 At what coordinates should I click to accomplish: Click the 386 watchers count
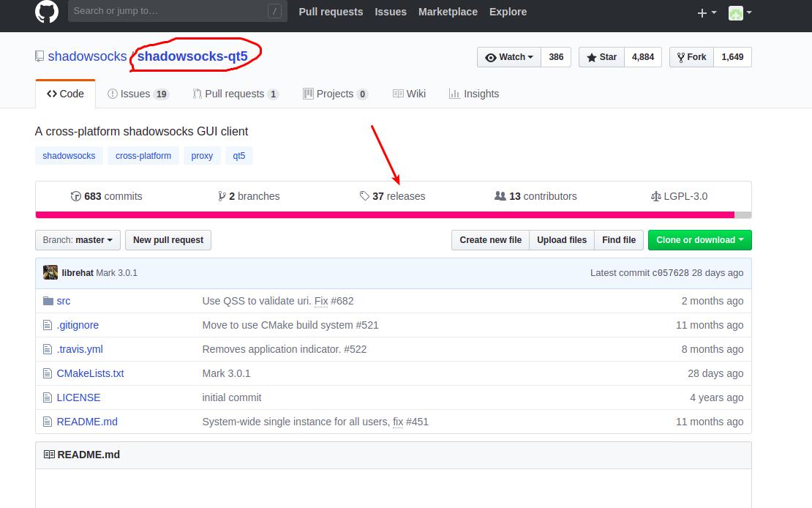pyautogui.click(x=556, y=57)
